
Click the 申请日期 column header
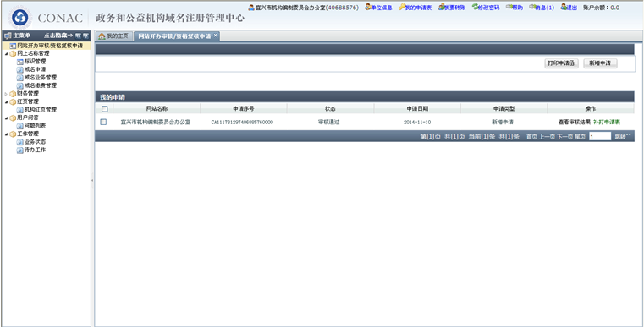(x=417, y=109)
